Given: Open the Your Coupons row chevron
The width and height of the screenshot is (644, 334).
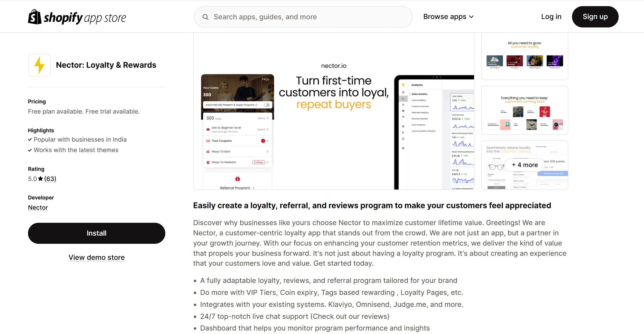Looking at the screenshot, I should click(268, 141).
